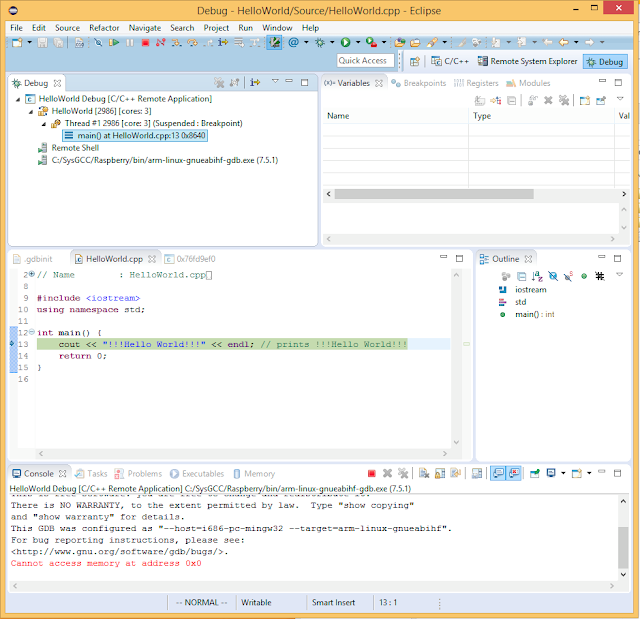Collapse the main() function fold at line 12
Image resolution: width=640 pixels, height=619 pixels.
(32, 332)
